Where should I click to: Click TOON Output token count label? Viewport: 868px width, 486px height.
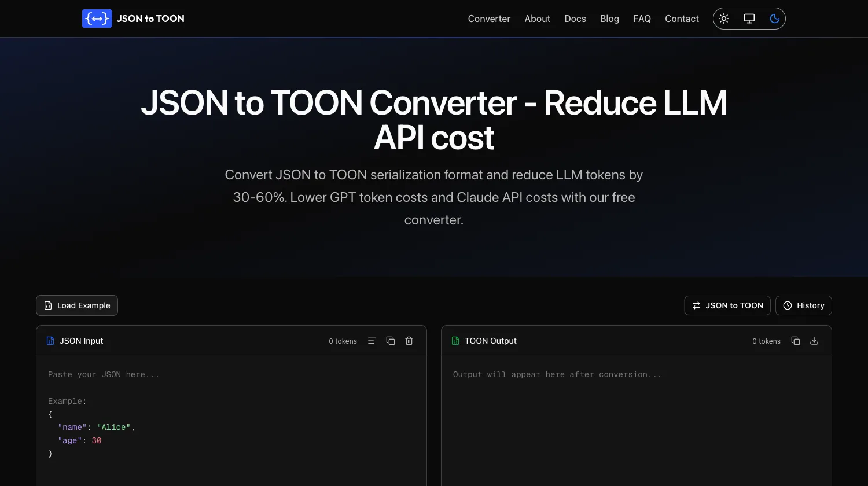click(x=766, y=341)
